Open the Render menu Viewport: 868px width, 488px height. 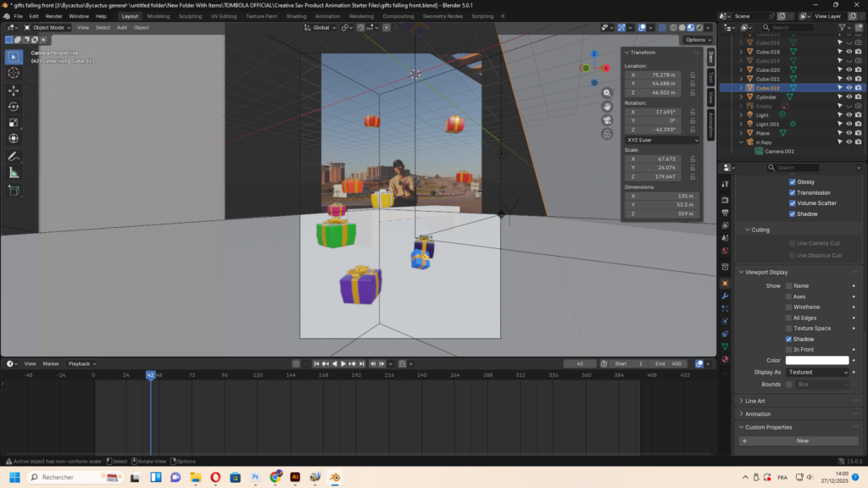click(x=53, y=16)
